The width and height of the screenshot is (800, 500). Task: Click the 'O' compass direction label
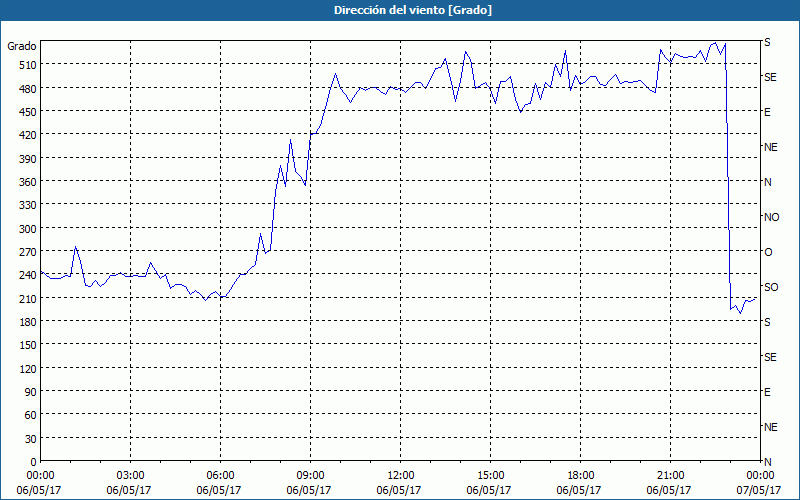coord(768,252)
